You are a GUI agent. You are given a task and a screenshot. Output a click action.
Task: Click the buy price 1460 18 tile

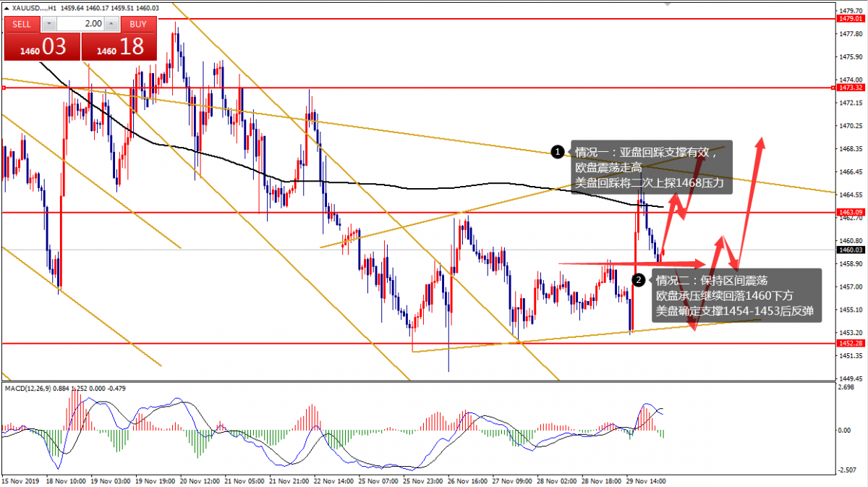click(118, 46)
